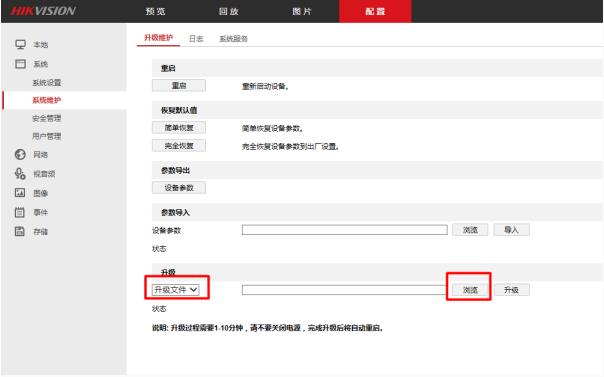Image resolution: width=604 pixels, height=377 pixels.
Task: Click the text 简单恢复设备参数。
Action: 272,128
